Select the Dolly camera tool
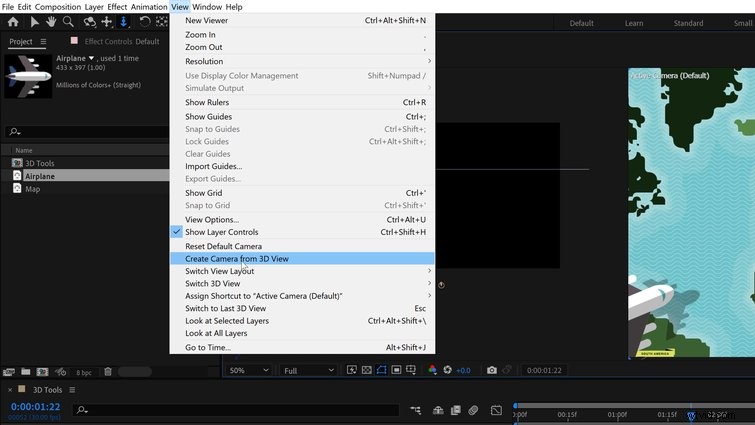Viewport: 755px width, 425px height. (x=124, y=22)
